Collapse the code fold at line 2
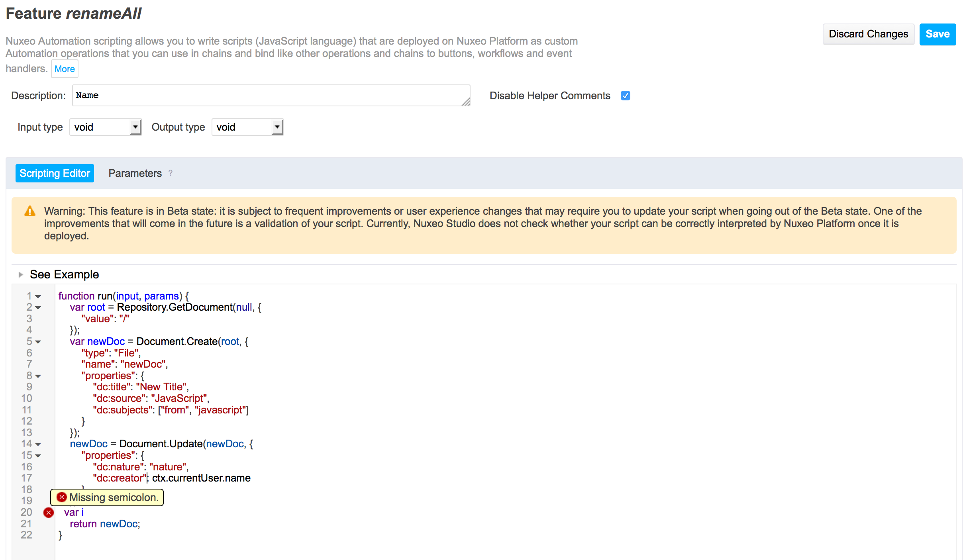 [x=38, y=307]
